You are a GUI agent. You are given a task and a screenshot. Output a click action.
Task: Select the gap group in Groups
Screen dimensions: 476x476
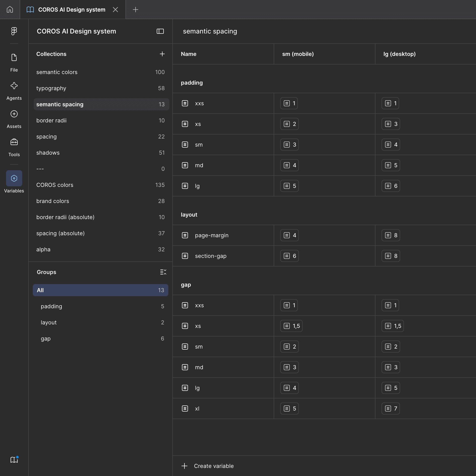tap(101, 338)
